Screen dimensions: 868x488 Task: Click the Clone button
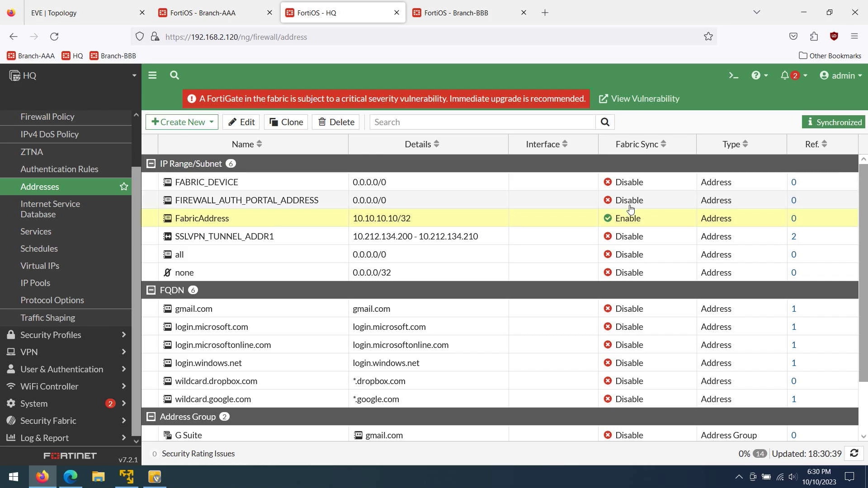coord(286,122)
